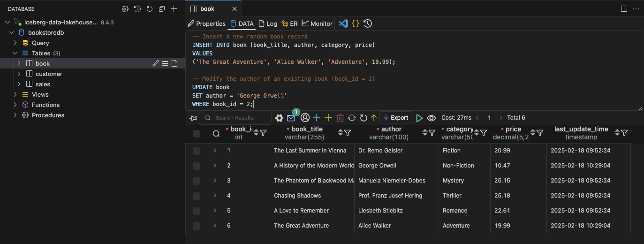Expand the Views folder in sidebar
Viewport: 644px width, 244px height.
15,95
